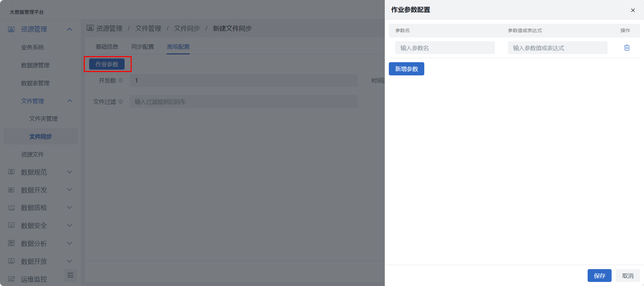Expand the 数据分析 menu chevron
The height and width of the screenshot is (286, 644).
pos(70,243)
